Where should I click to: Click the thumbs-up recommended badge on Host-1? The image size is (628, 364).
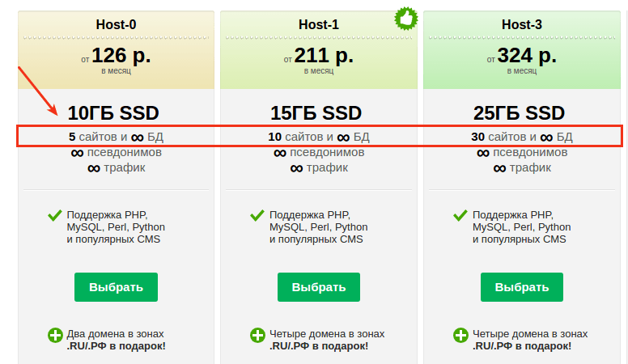coord(406,18)
